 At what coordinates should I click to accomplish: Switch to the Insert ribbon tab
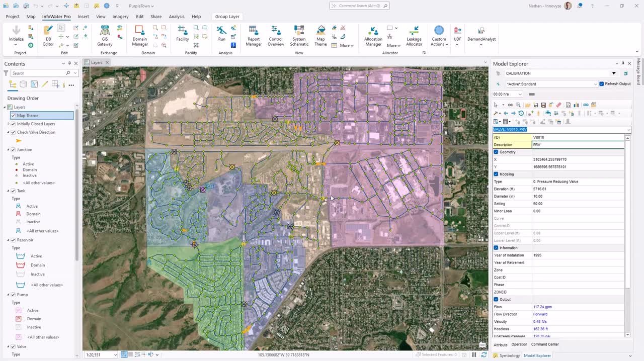[84, 17]
